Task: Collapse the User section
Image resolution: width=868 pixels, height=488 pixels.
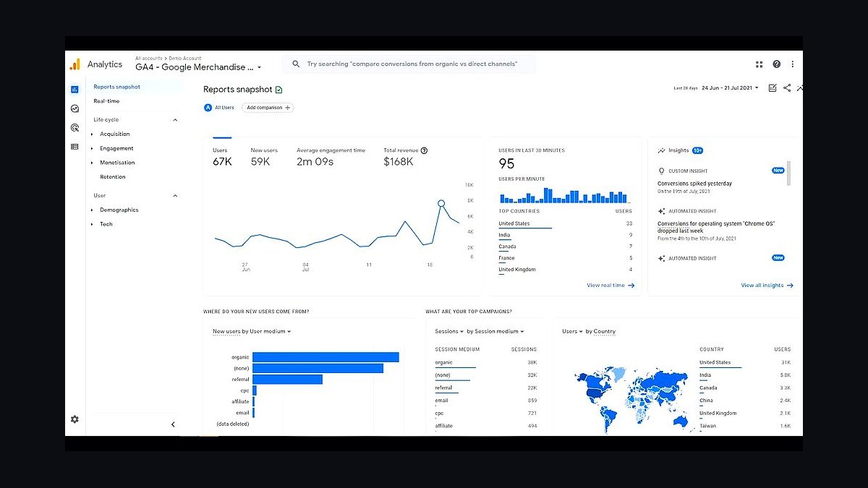Action: pyautogui.click(x=175, y=196)
